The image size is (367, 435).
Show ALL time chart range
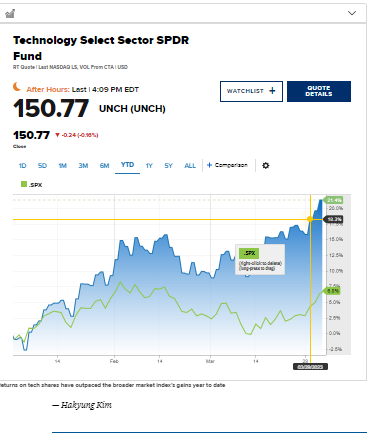(x=190, y=166)
